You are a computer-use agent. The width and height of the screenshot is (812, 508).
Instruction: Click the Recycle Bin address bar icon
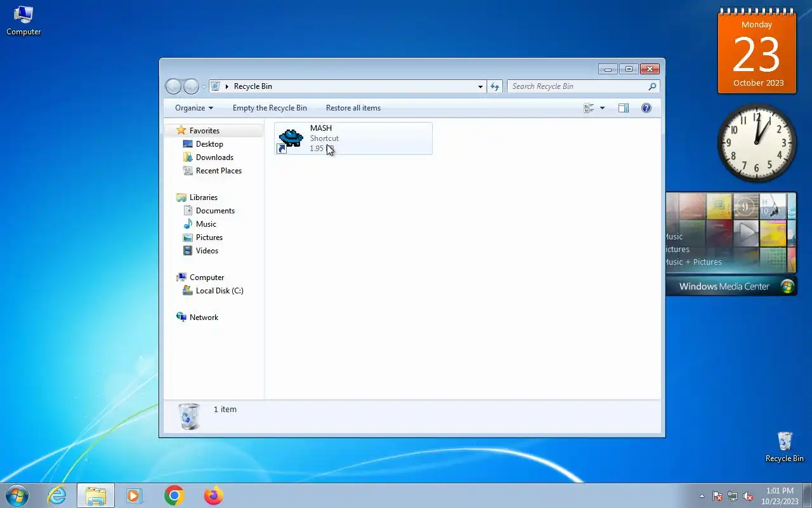coord(216,86)
